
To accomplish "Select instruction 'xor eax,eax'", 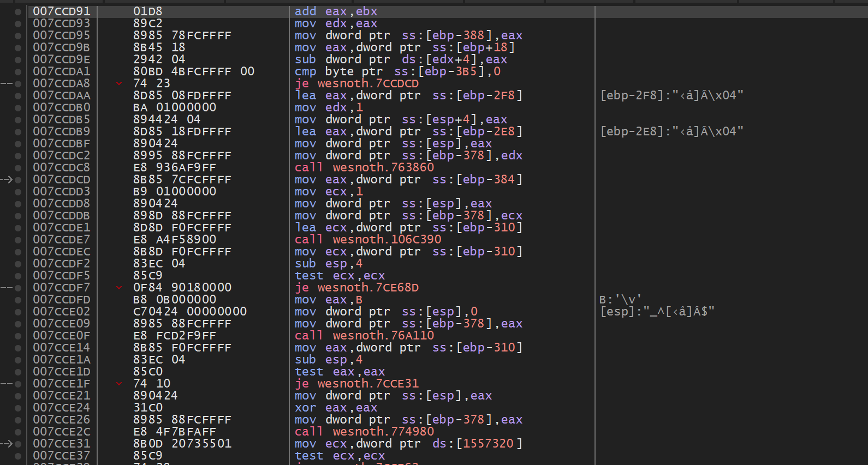I will (x=336, y=408).
